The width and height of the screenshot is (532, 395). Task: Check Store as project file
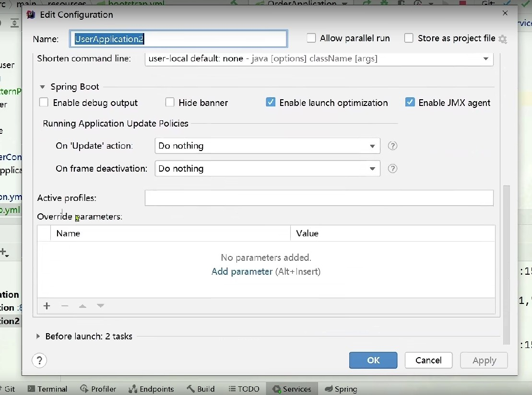click(x=409, y=38)
